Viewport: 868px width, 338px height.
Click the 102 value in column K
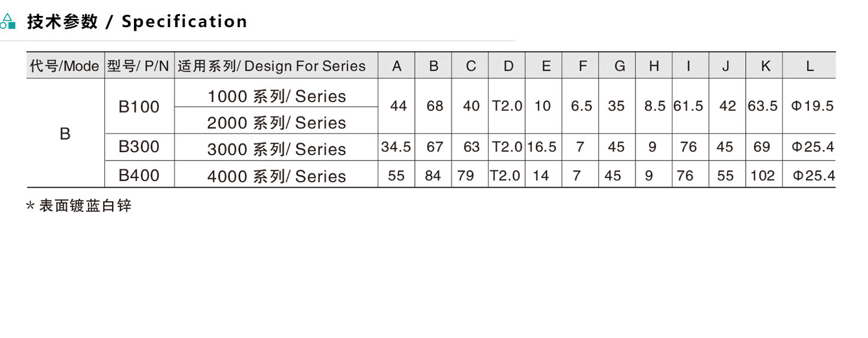click(762, 175)
